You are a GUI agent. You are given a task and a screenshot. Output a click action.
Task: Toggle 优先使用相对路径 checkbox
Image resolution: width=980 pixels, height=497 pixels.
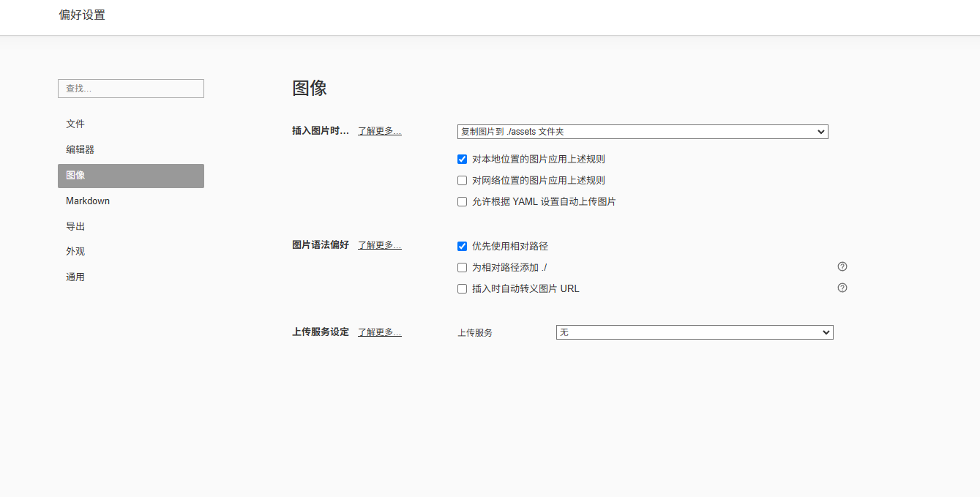(x=462, y=246)
